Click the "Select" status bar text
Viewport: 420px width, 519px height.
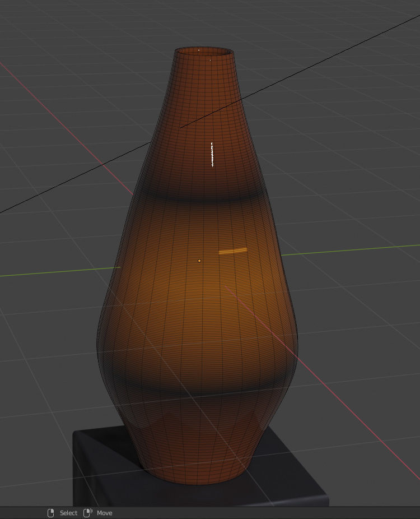pos(68,513)
